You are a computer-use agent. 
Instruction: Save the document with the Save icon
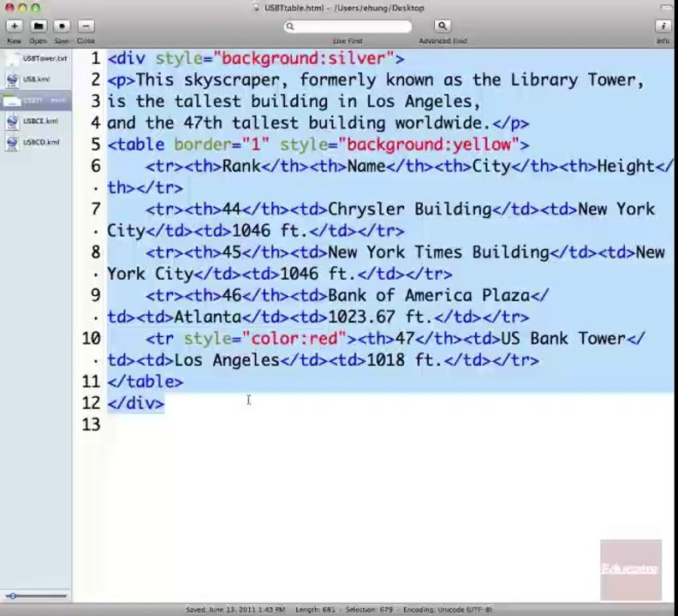[62, 27]
